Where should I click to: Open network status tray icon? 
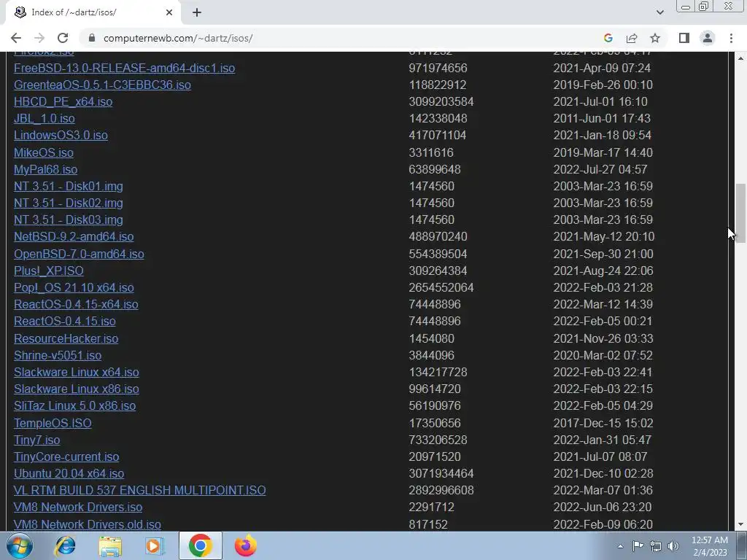click(x=656, y=546)
